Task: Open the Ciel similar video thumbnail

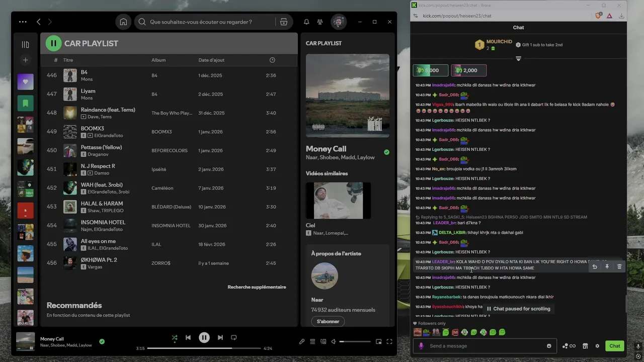Action: click(338, 201)
